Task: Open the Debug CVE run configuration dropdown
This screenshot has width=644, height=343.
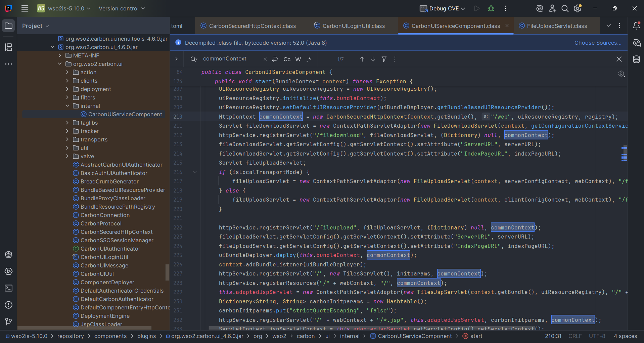Action: 443,8
